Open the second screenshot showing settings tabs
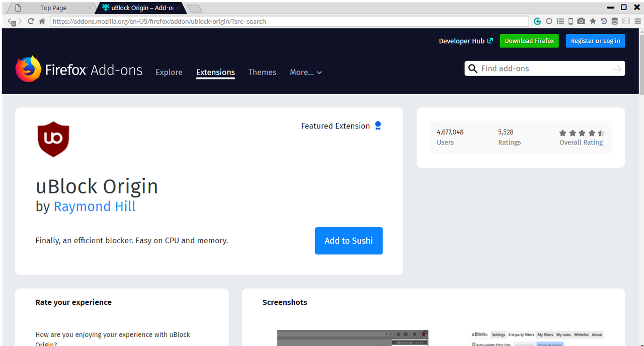644x346 pixels. point(537,338)
